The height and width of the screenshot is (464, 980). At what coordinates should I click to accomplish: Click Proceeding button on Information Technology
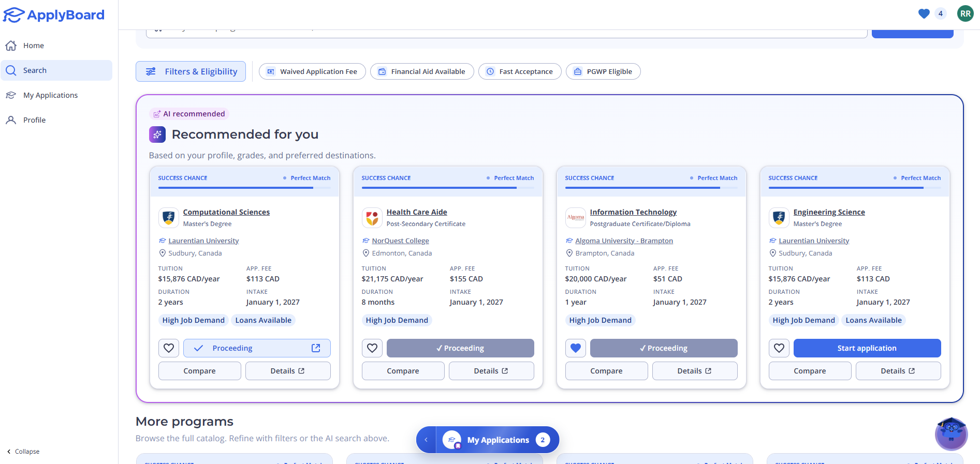664,348
